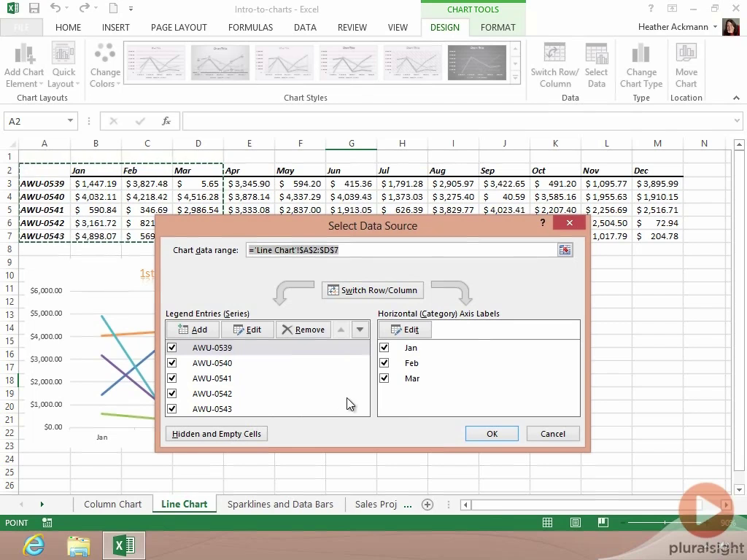Move selected series down with arrow
The image size is (747, 560).
[x=360, y=330]
